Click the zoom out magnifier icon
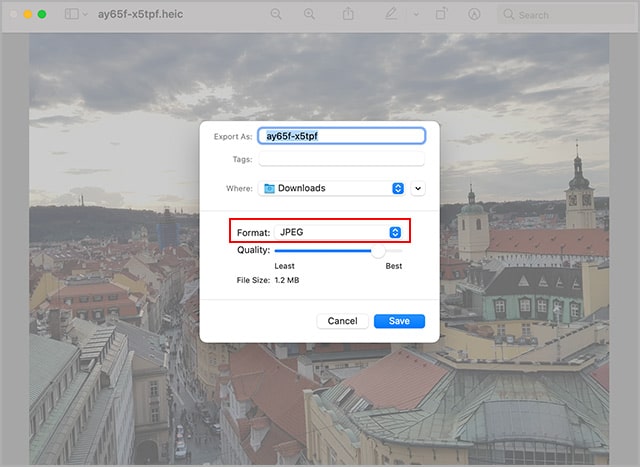Screen dimensions: 640x467 (276, 15)
